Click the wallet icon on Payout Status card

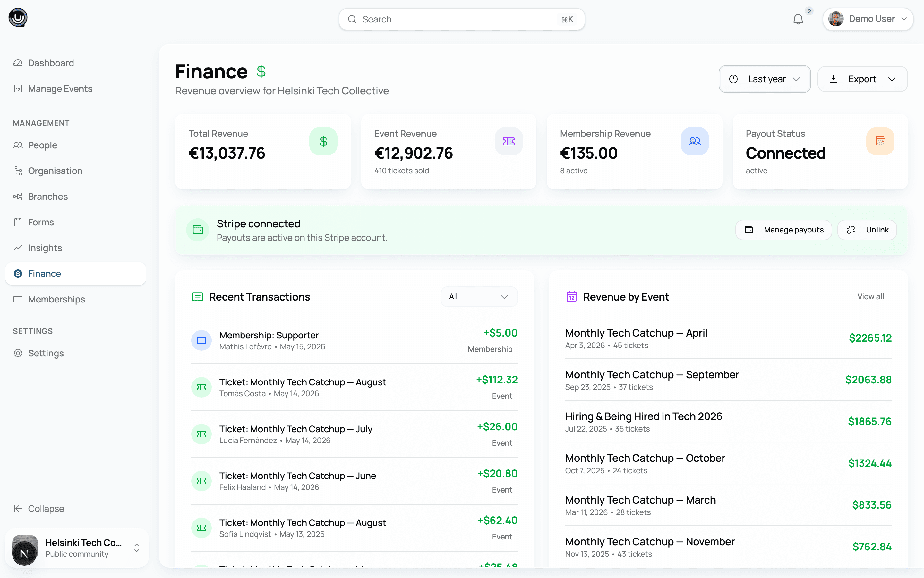880,141
